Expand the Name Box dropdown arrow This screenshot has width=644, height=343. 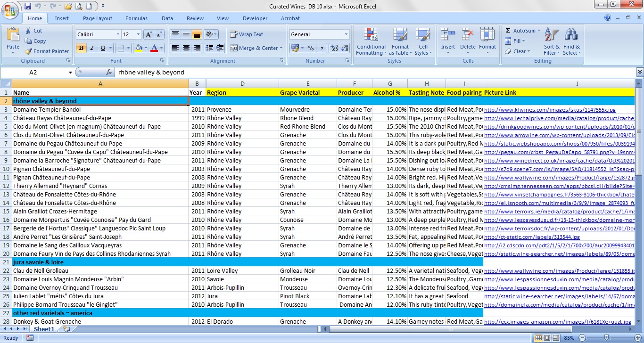[70, 73]
